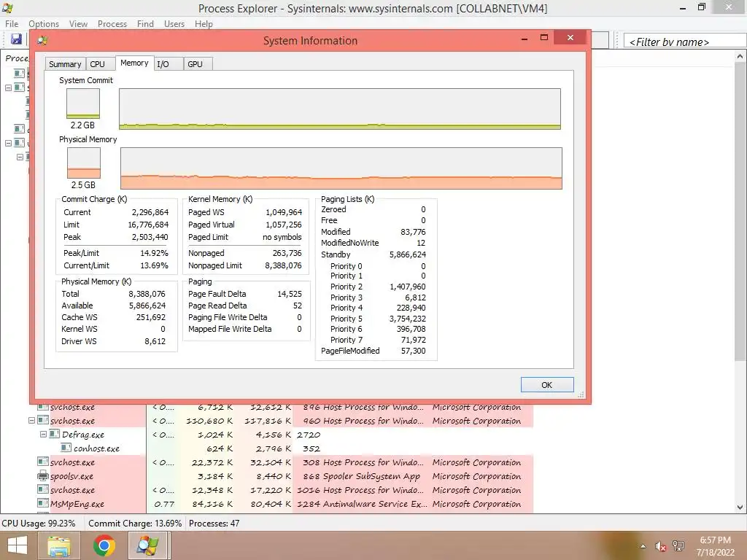Click the Save icon in Process Explorer toolbar
The height and width of the screenshot is (560, 747).
(x=16, y=39)
